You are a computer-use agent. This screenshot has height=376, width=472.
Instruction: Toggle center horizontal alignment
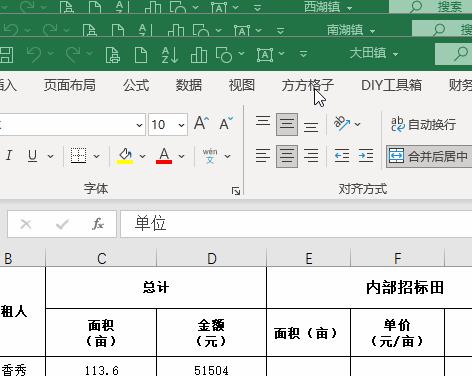tap(287, 156)
